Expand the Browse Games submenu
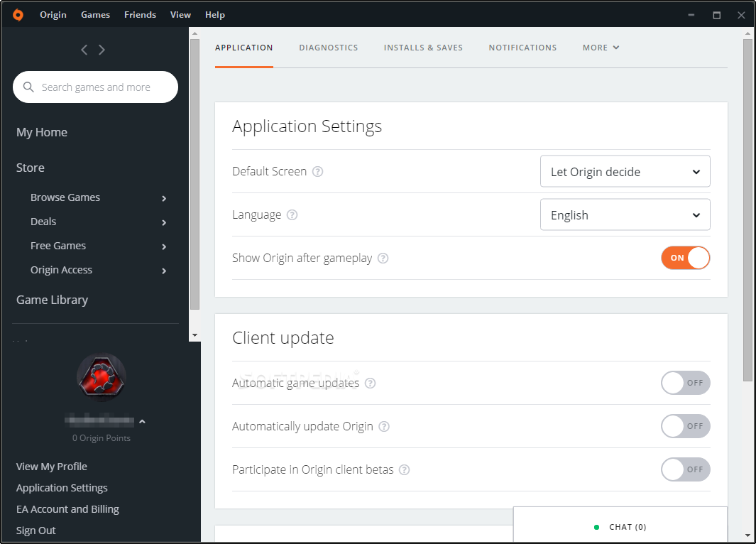 click(x=164, y=198)
